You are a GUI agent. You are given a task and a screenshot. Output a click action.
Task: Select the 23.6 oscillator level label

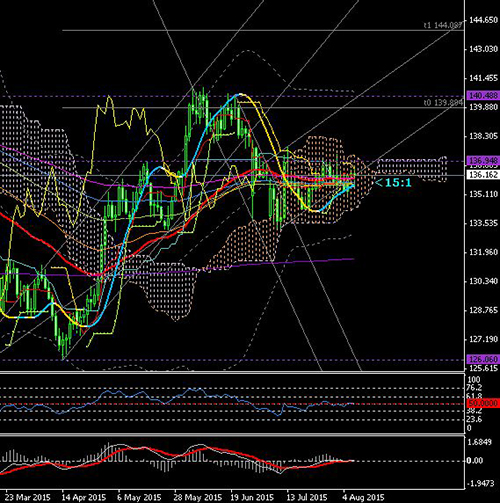pos(475,419)
